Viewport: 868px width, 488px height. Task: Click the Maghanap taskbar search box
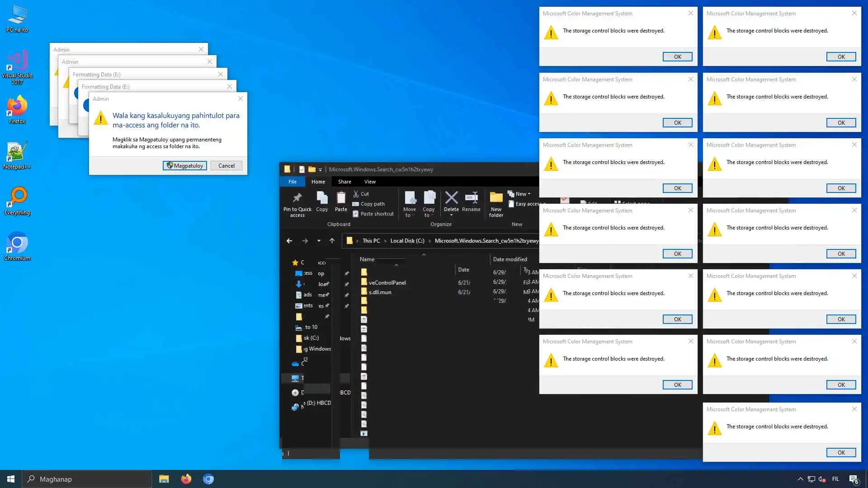87,479
